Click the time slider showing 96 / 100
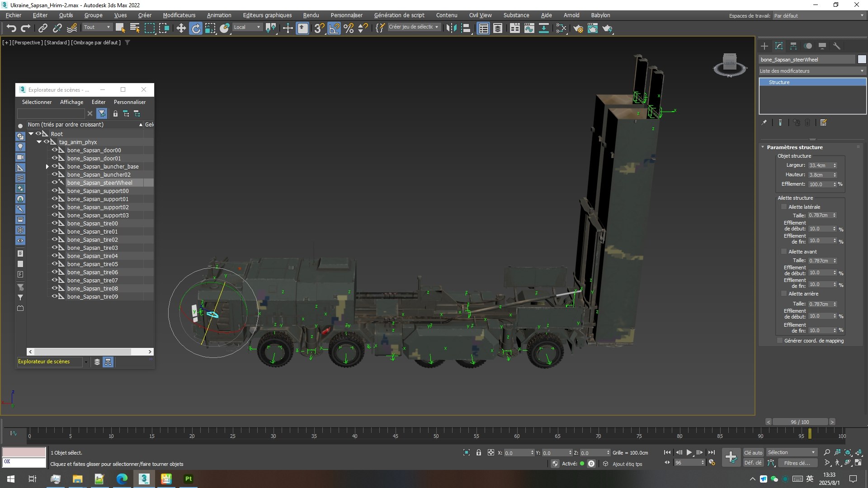The width and height of the screenshot is (868, 488). (x=800, y=422)
